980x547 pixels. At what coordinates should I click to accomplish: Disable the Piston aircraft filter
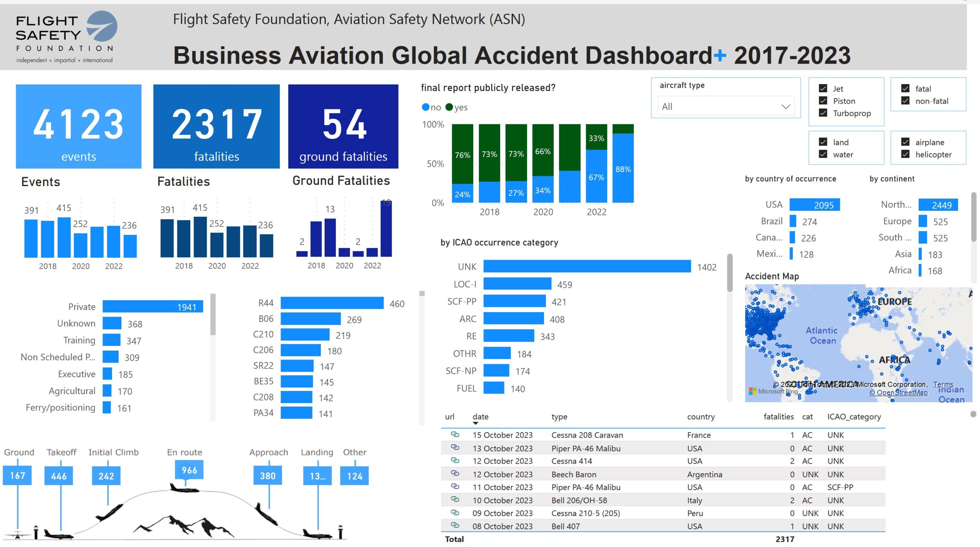822,101
